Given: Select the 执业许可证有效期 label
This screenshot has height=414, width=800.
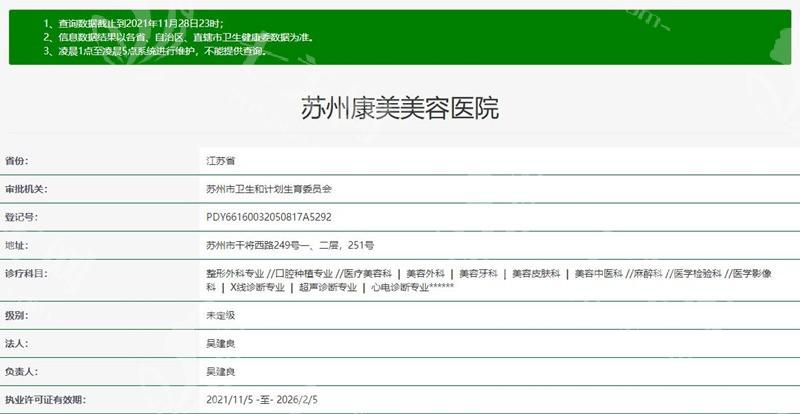Looking at the screenshot, I should pyautogui.click(x=45, y=400).
